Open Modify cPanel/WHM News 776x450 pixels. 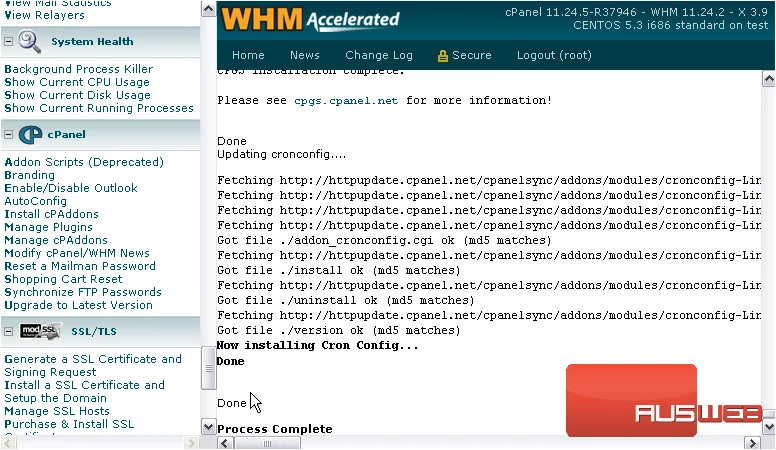tap(77, 253)
